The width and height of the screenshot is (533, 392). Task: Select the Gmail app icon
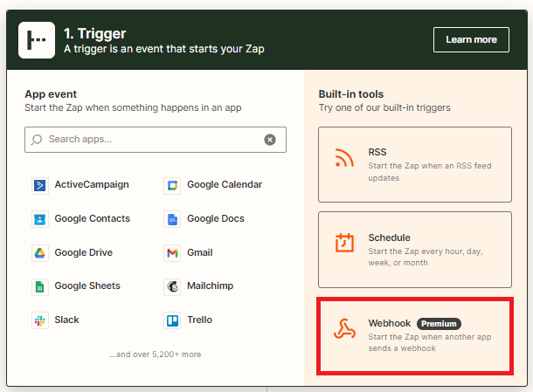(172, 253)
